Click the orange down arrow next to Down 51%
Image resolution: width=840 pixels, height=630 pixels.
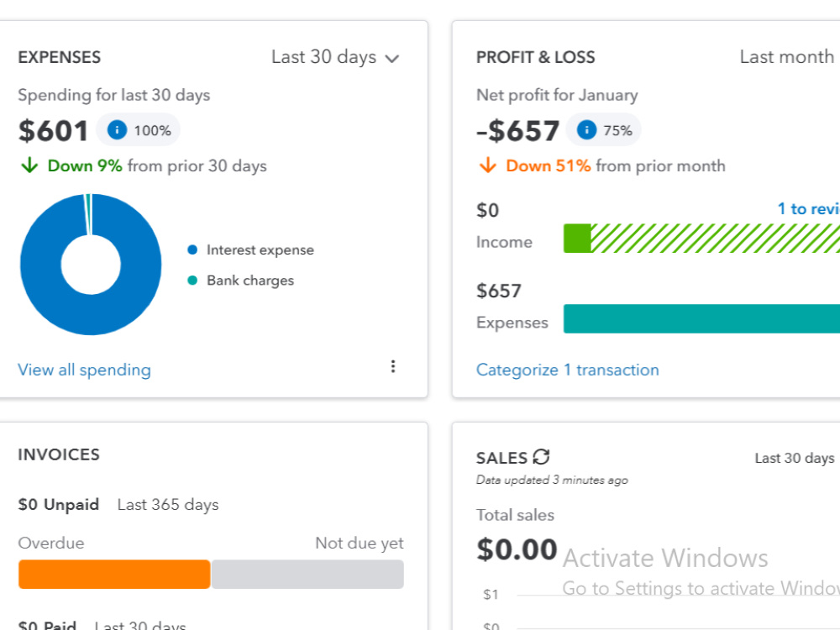(x=487, y=165)
